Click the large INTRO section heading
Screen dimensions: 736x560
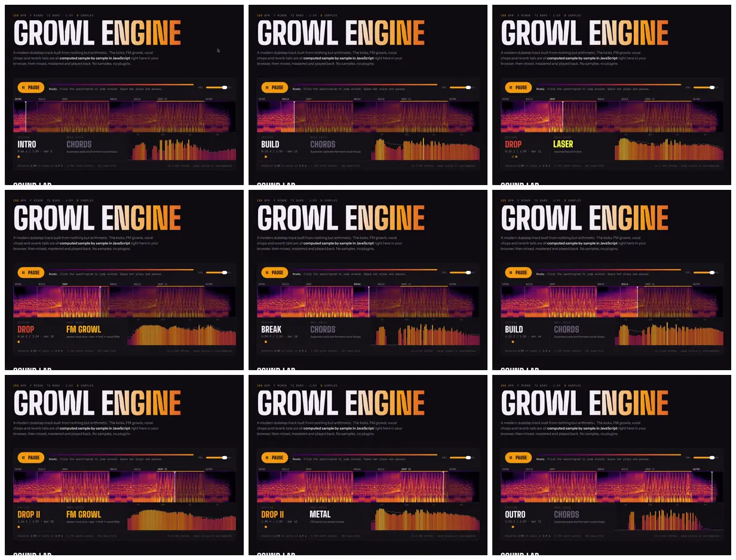tap(27, 144)
